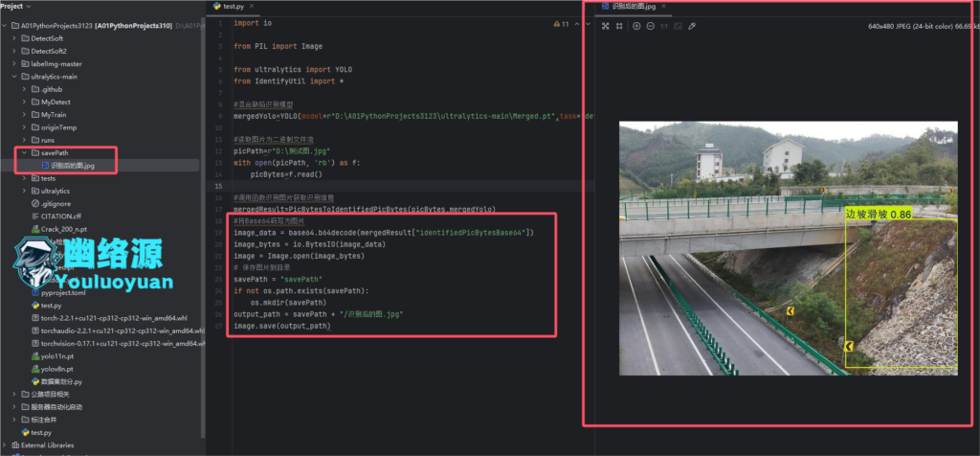980x456 pixels.
Task: Open the warnings indicator showing 11
Action: [561, 24]
